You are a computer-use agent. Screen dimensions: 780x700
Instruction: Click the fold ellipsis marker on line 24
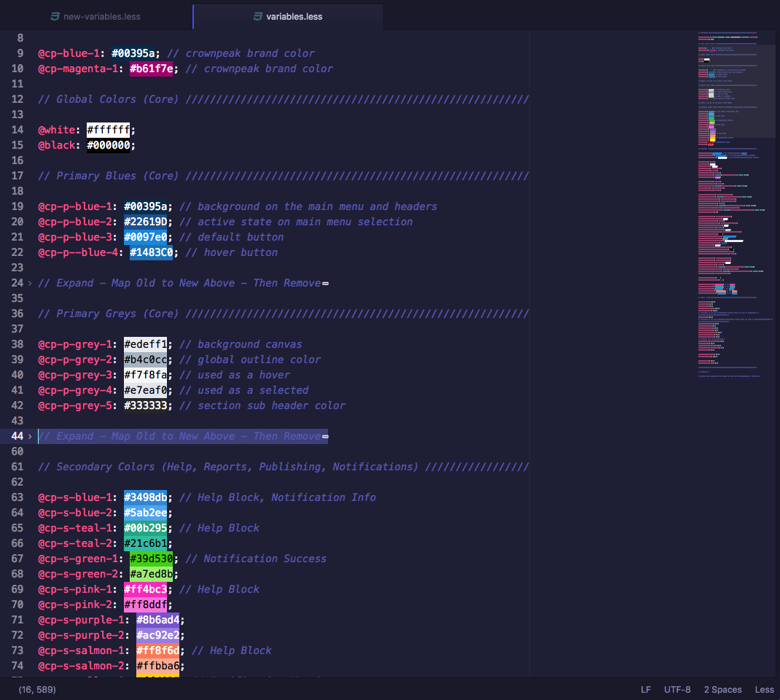325,284
